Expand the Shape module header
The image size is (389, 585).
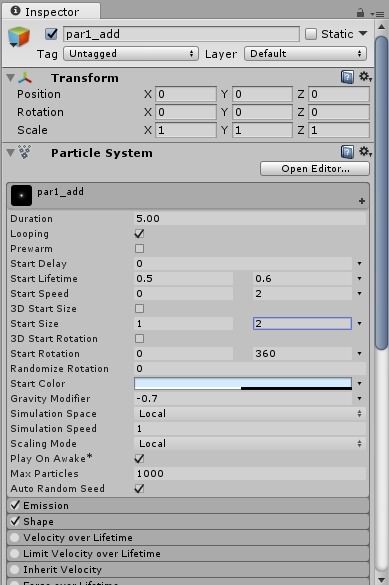[x=188, y=521]
